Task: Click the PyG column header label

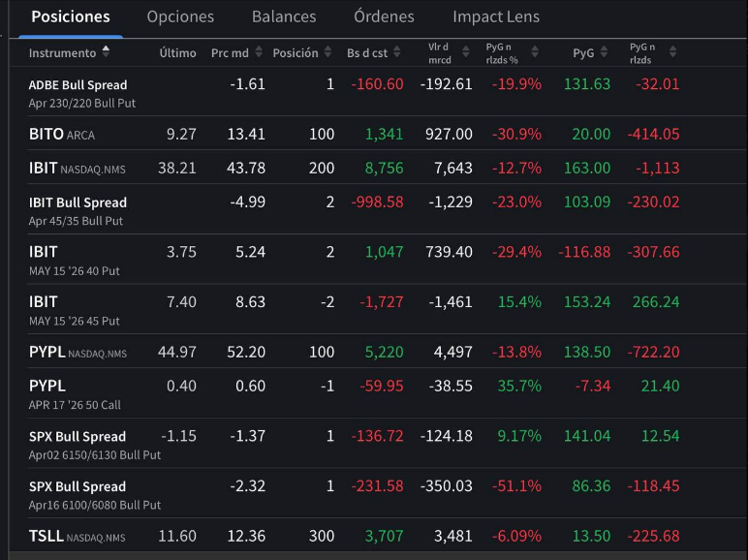Action: pyautogui.click(x=583, y=53)
